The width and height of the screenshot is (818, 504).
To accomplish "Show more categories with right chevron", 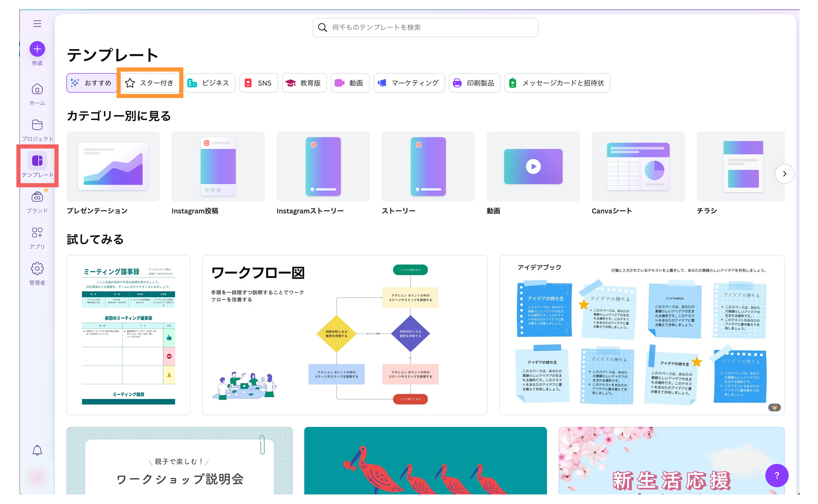I will tap(785, 174).
